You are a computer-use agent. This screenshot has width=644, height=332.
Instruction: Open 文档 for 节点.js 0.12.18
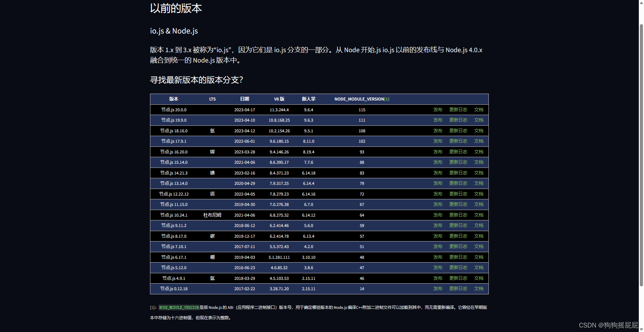tap(478, 288)
